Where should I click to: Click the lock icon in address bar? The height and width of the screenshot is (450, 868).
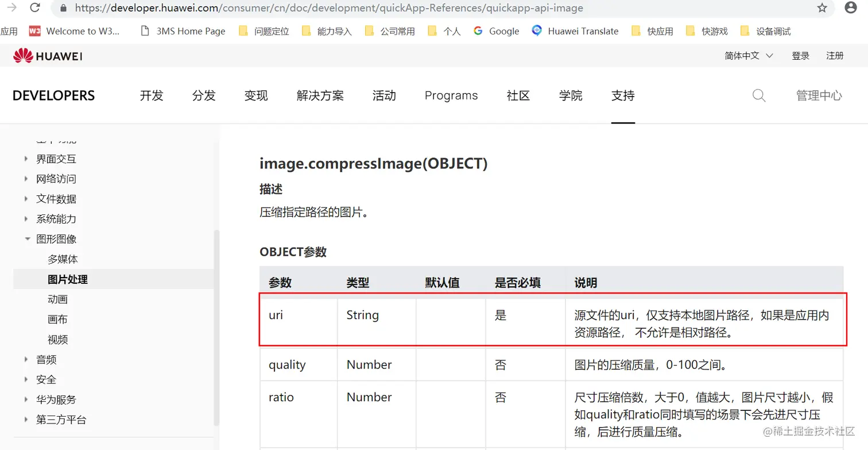click(x=63, y=8)
